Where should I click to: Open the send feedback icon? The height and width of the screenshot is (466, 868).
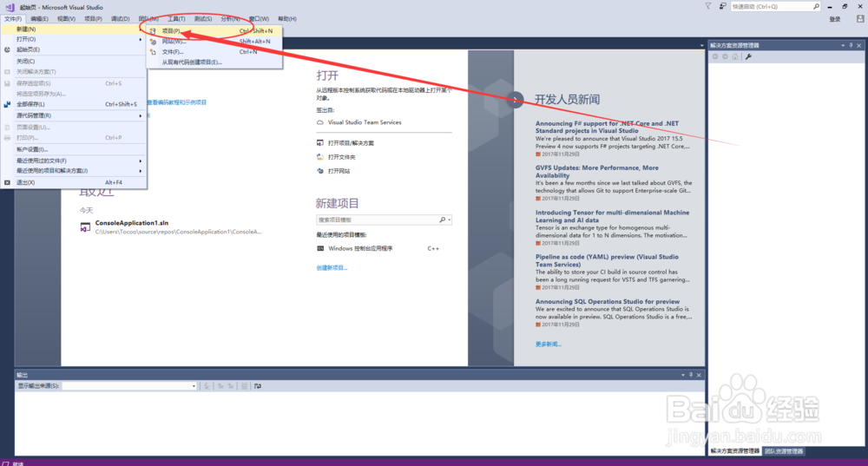click(x=722, y=6)
